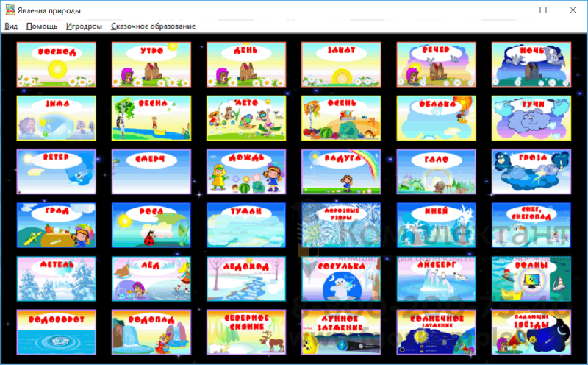Select the Утро card

coord(151,65)
